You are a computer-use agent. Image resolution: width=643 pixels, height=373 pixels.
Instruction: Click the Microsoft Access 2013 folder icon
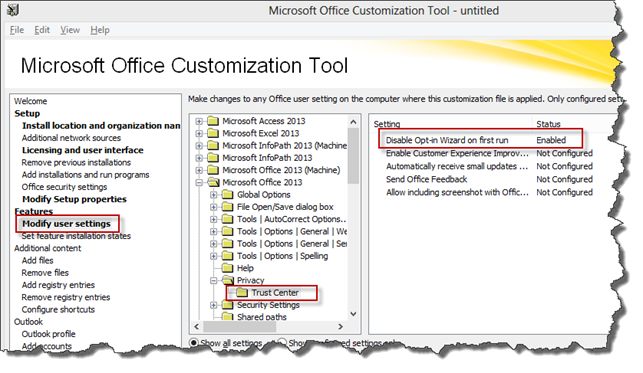(213, 121)
